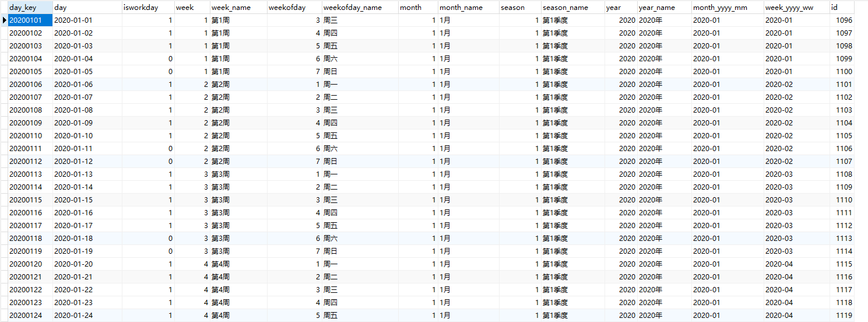This screenshot has width=868, height=322.
Task: Select cell with day_key 20200112
Action: pos(30,162)
